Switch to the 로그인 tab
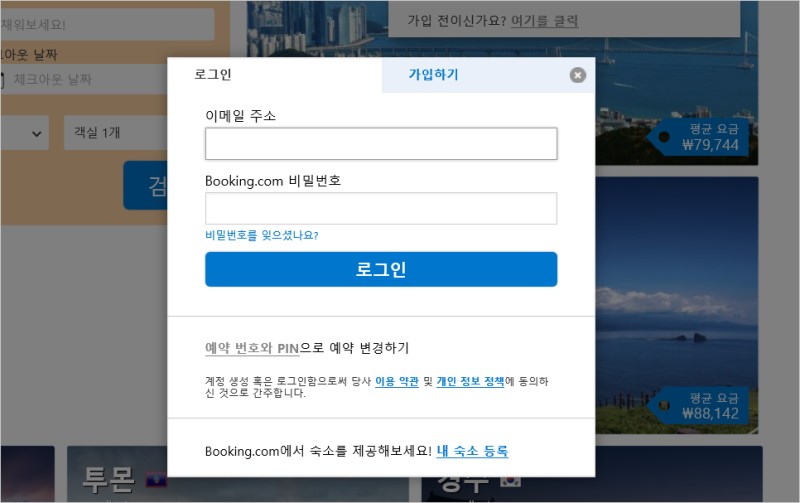 (x=274, y=75)
